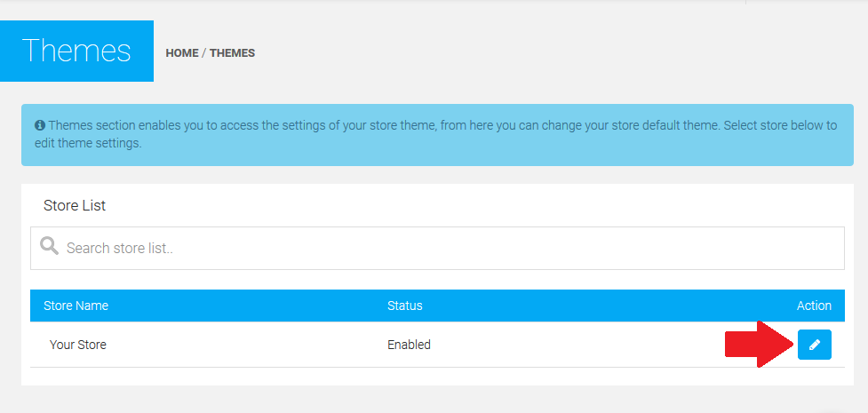This screenshot has width=868, height=413.
Task: Click the red arrow pointing at edit
Action: 758,345
